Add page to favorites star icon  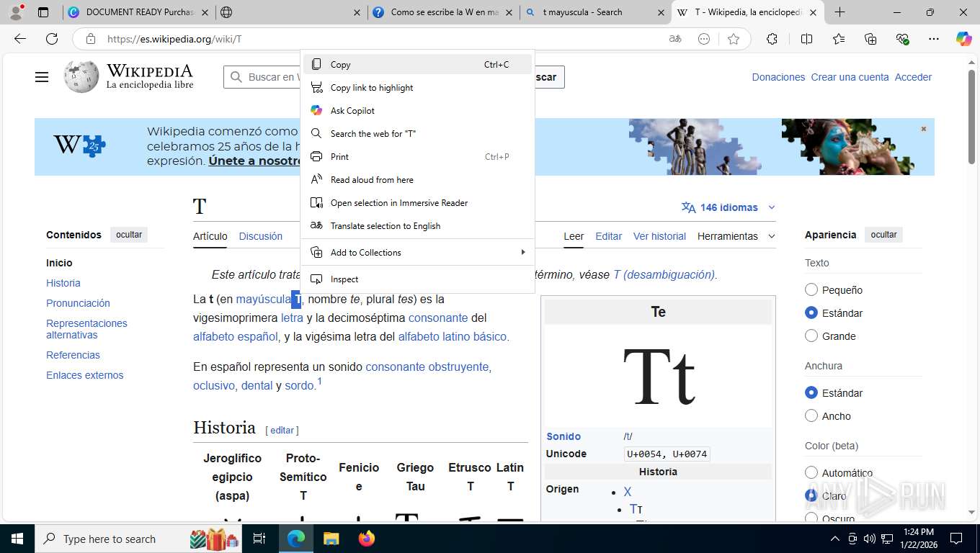pos(734,39)
